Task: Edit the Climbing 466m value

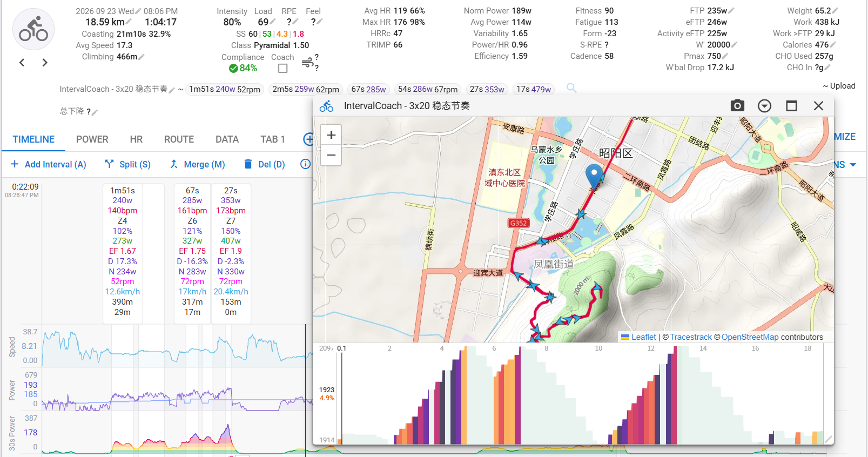Action: click(x=142, y=57)
